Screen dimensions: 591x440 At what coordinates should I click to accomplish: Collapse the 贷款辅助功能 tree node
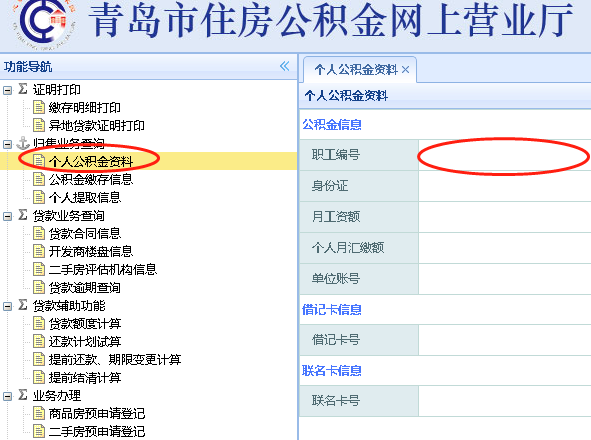(x=7, y=306)
